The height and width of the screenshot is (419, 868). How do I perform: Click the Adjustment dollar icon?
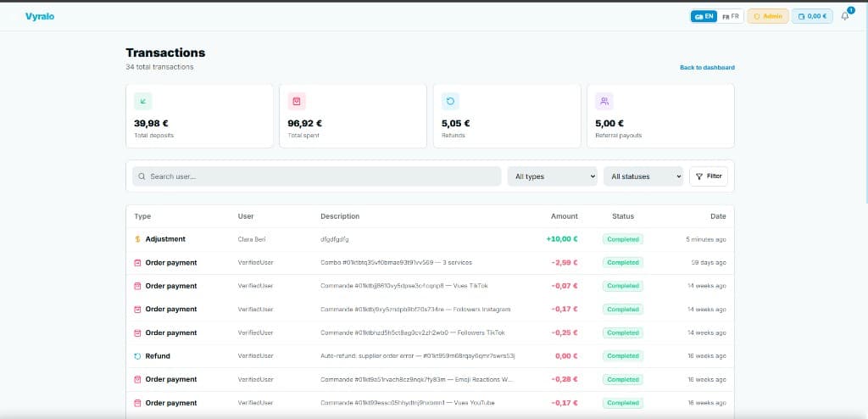point(138,239)
